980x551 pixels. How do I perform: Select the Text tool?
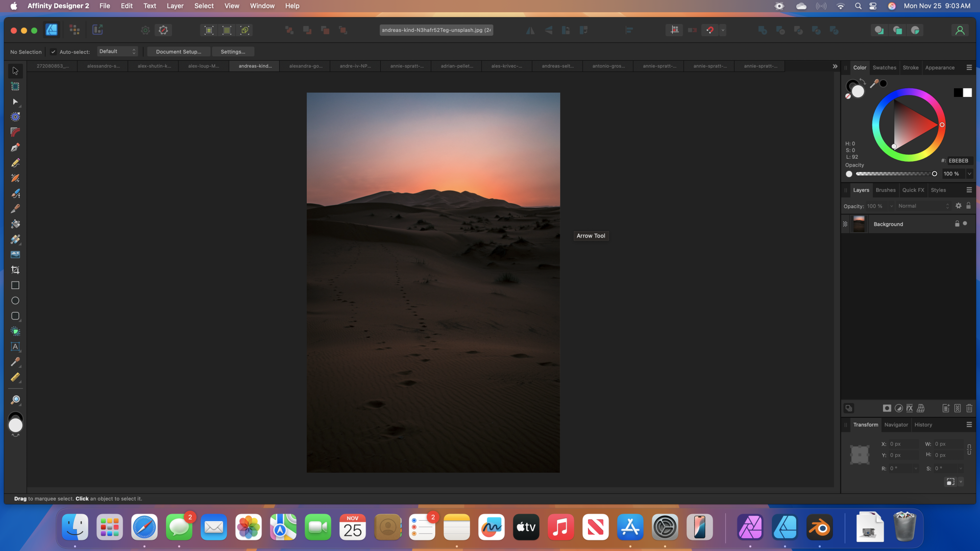[15, 346]
